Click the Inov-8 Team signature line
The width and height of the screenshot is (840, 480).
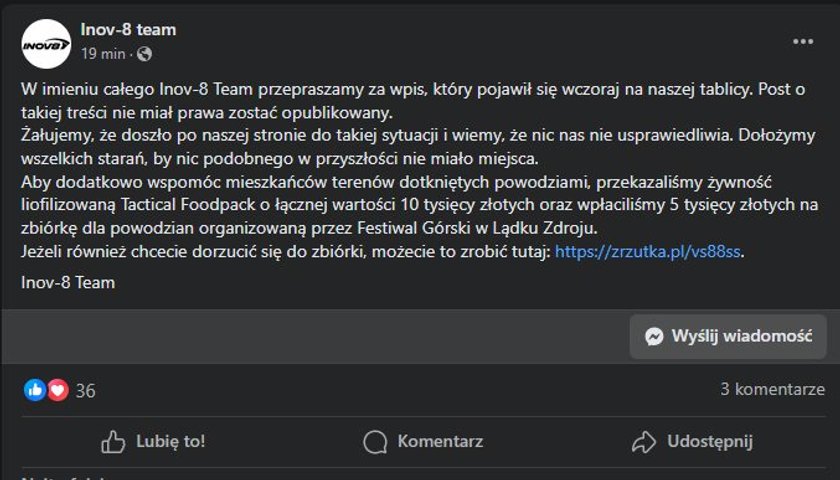click(68, 282)
